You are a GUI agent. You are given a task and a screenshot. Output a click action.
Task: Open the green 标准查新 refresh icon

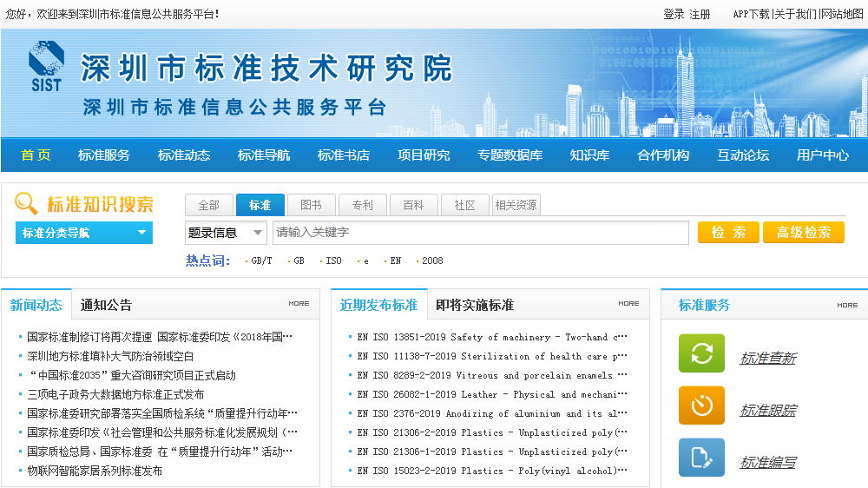point(701,354)
